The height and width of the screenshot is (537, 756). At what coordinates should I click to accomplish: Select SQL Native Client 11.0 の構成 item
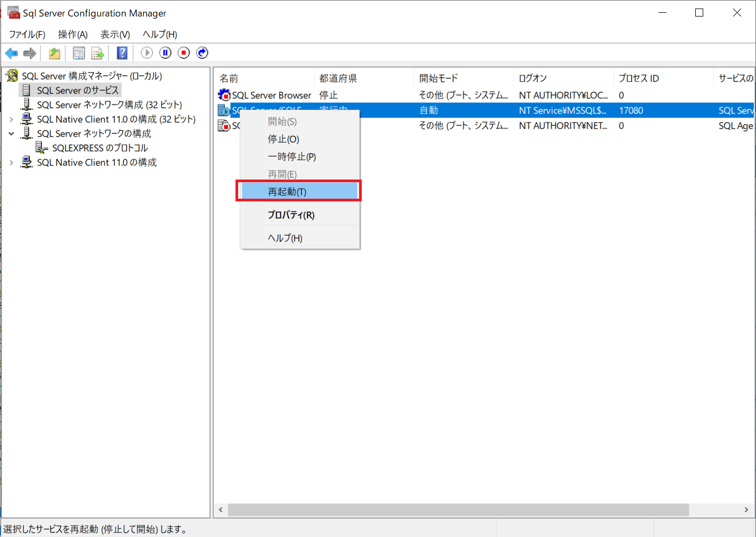pos(96,162)
